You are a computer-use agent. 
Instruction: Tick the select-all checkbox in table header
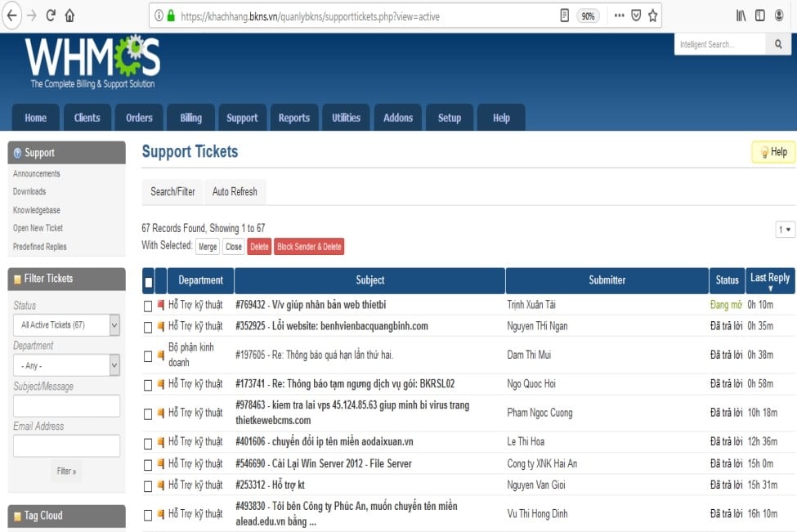pos(148,282)
